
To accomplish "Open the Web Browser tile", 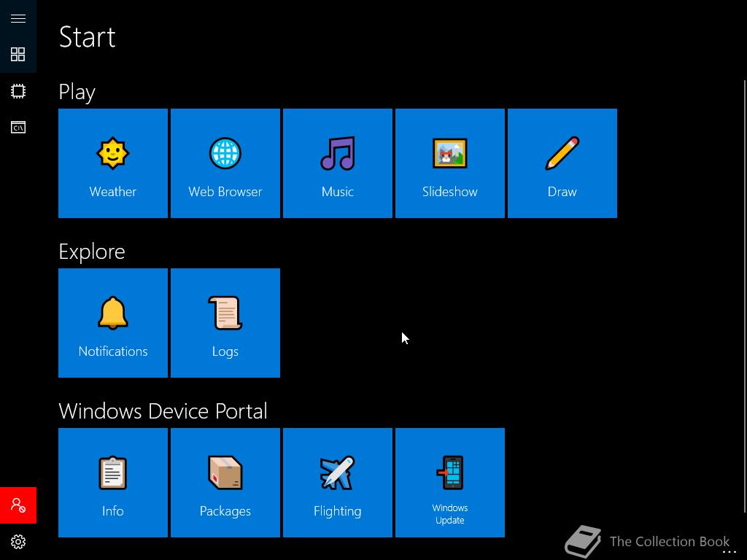I will (225, 163).
